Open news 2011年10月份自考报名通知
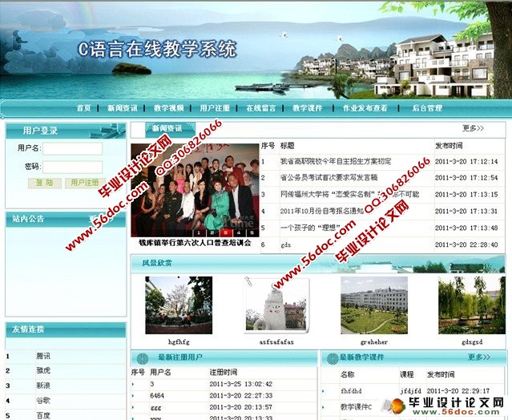This screenshot has height=420, width=512. (x=322, y=211)
